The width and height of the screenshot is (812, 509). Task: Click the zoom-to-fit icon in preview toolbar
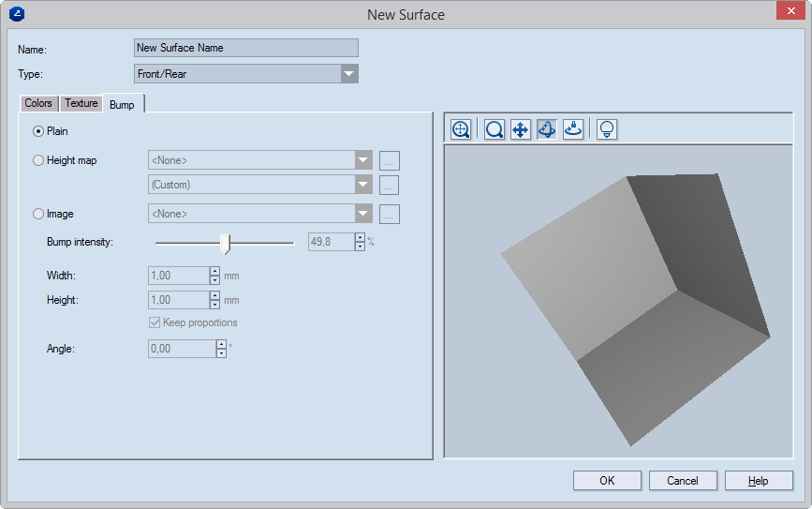(x=460, y=129)
